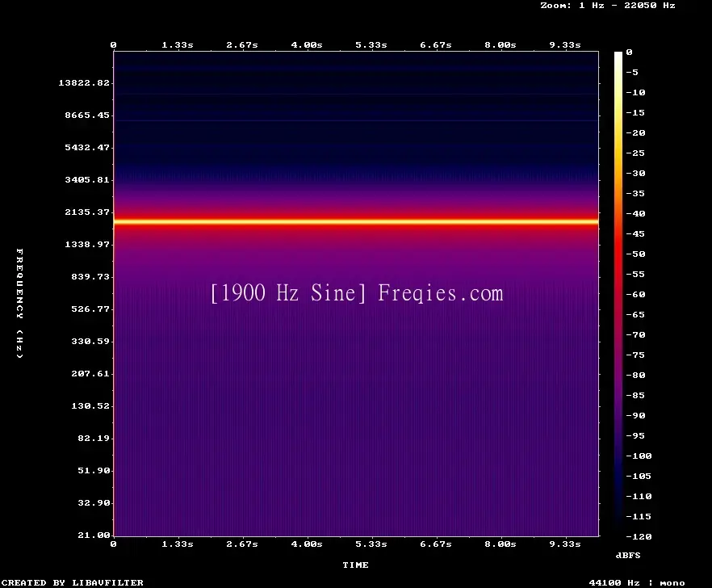Screen dimensions: 712x588
Task: Click the 4.00s label on the top time axis
Action: [x=307, y=45]
